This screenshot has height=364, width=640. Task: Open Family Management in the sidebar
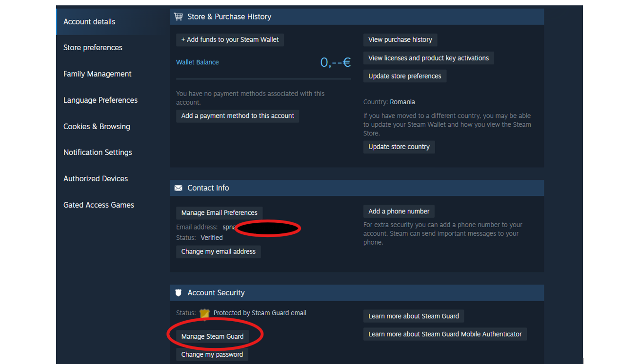click(x=98, y=74)
